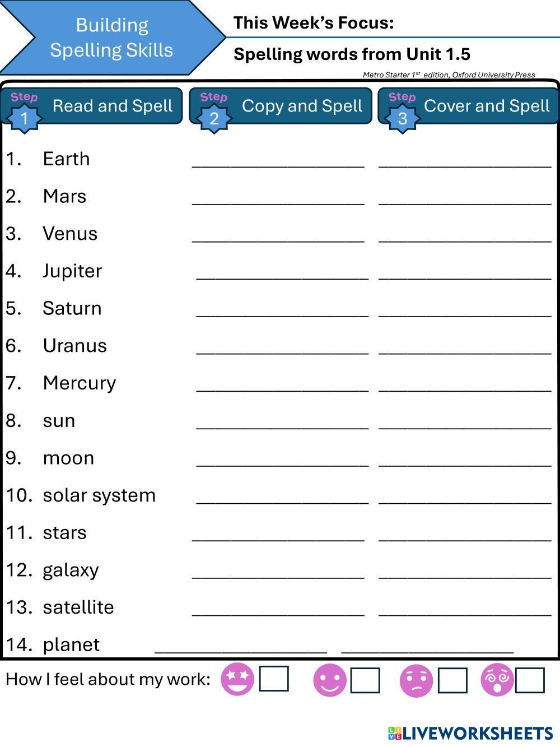Image resolution: width=560 pixels, height=747 pixels.
Task: Click the Cover and Spell header
Action: [x=486, y=106]
